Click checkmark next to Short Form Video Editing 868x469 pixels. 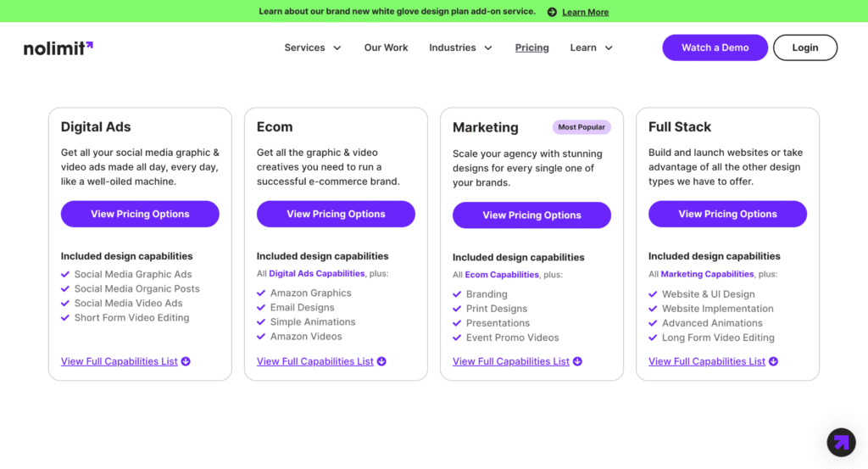65,317
